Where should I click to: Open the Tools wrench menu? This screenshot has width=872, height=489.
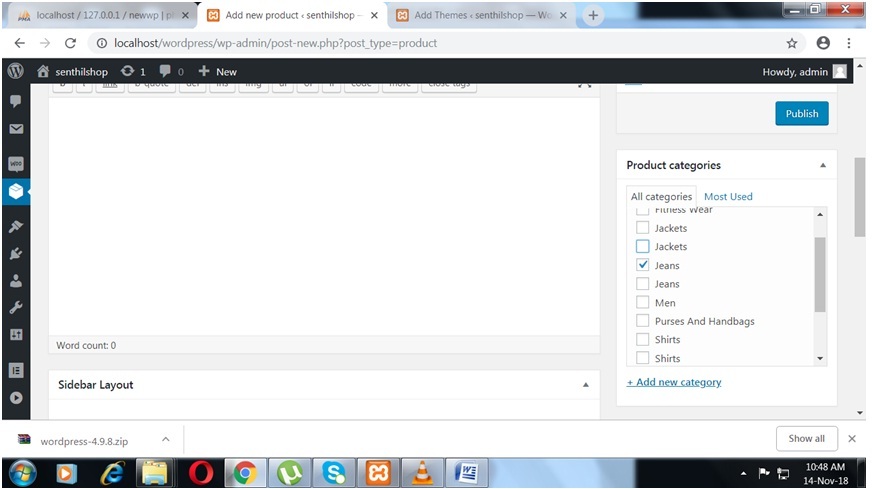point(16,308)
